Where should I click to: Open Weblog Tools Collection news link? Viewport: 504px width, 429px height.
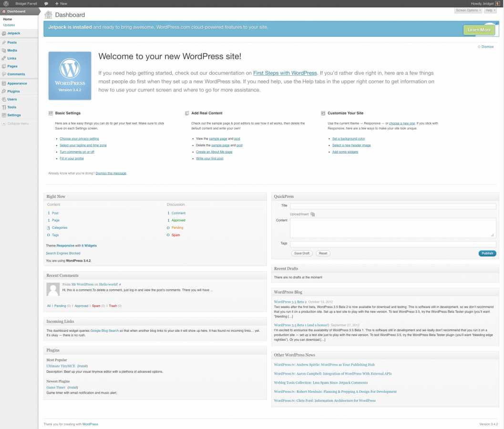coord(320,383)
